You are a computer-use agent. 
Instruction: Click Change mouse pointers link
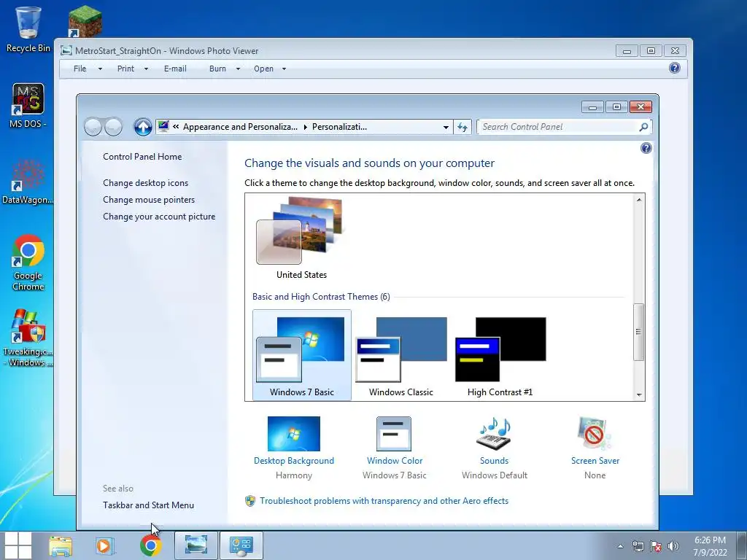[x=149, y=200]
